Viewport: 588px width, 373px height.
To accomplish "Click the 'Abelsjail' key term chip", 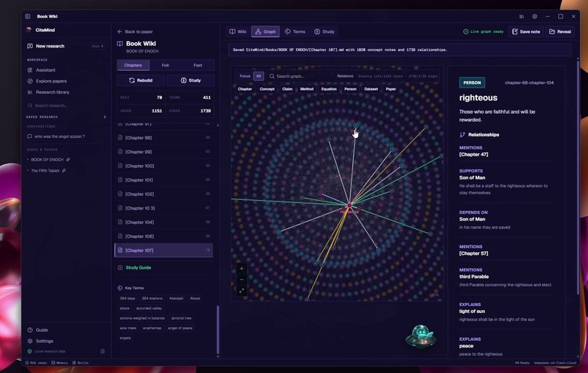I will 177,299.
